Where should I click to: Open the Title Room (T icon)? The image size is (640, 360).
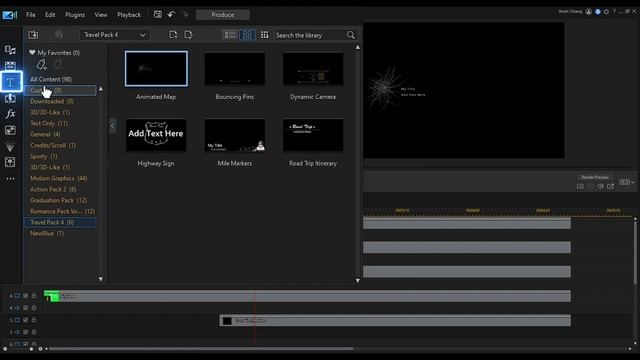pos(10,82)
